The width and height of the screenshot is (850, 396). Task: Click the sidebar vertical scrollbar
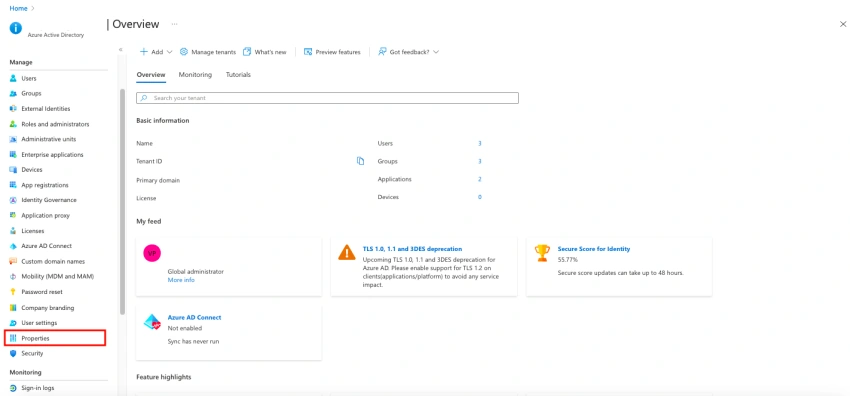[x=123, y=202]
